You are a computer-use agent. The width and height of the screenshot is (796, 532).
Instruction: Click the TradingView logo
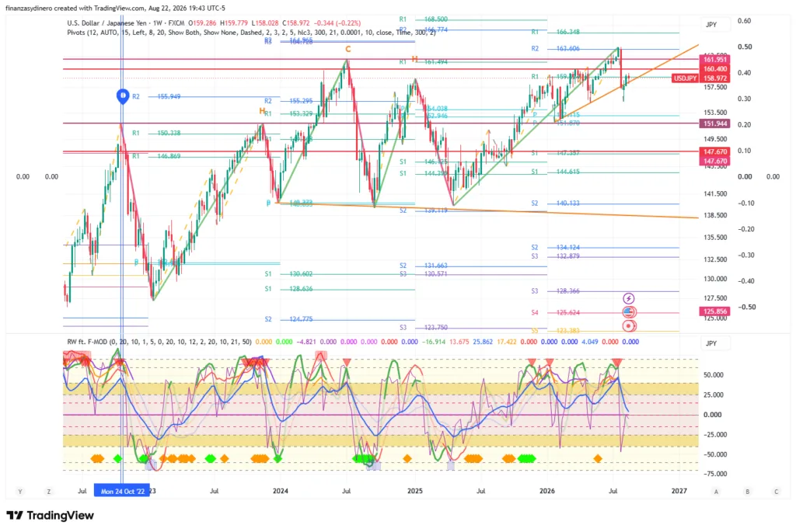[51, 515]
